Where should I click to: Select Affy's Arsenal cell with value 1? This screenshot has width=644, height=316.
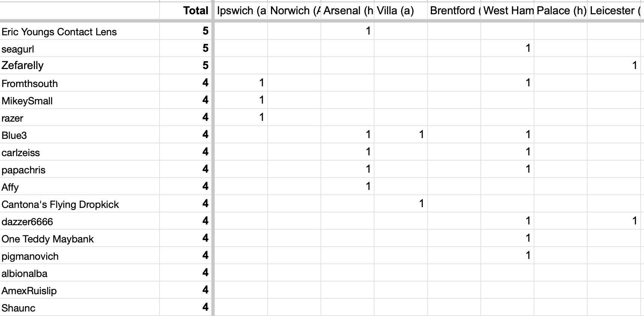348,187
